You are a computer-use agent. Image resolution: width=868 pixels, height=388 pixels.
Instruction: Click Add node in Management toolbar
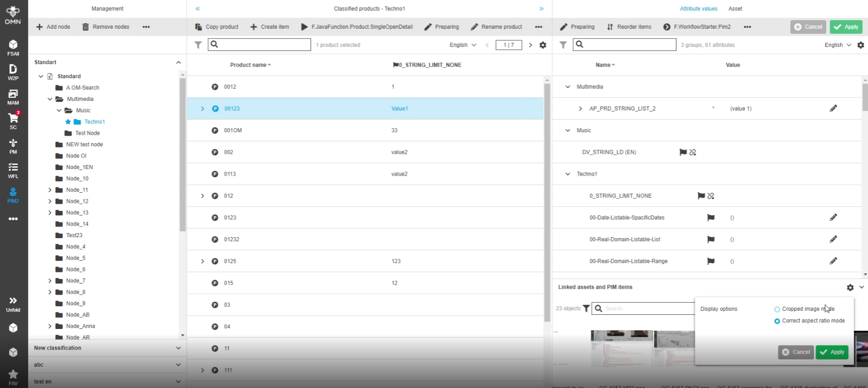pos(53,27)
